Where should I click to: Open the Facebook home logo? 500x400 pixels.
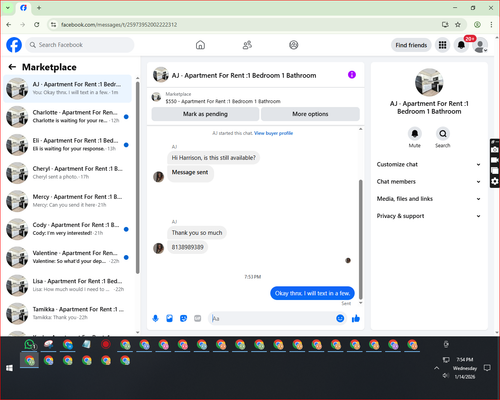click(x=14, y=45)
